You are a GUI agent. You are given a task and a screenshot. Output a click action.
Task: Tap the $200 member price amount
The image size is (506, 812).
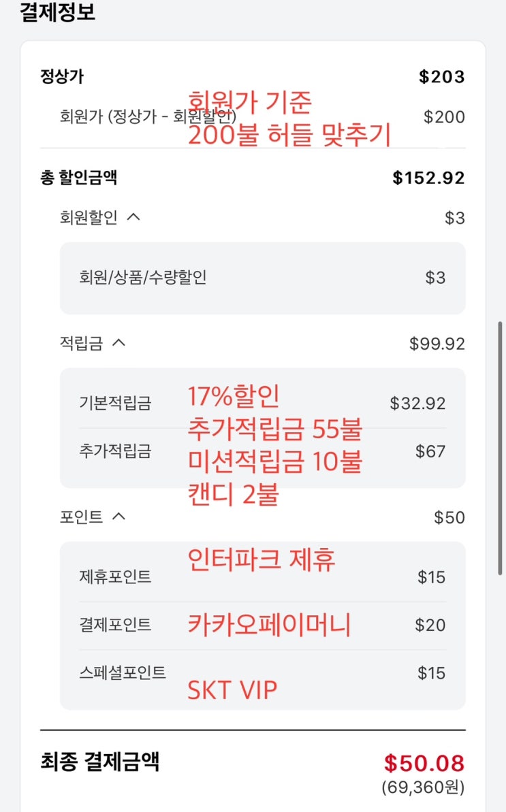[444, 116]
